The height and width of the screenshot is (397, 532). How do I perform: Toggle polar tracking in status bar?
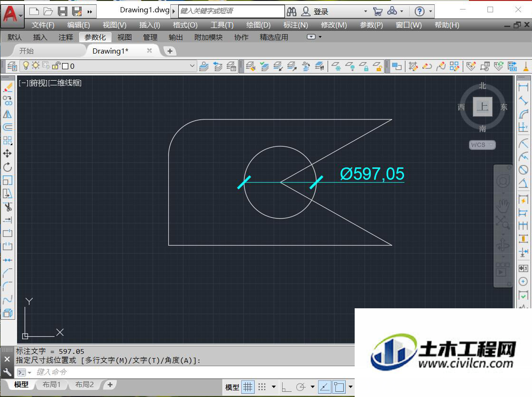click(x=301, y=387)
